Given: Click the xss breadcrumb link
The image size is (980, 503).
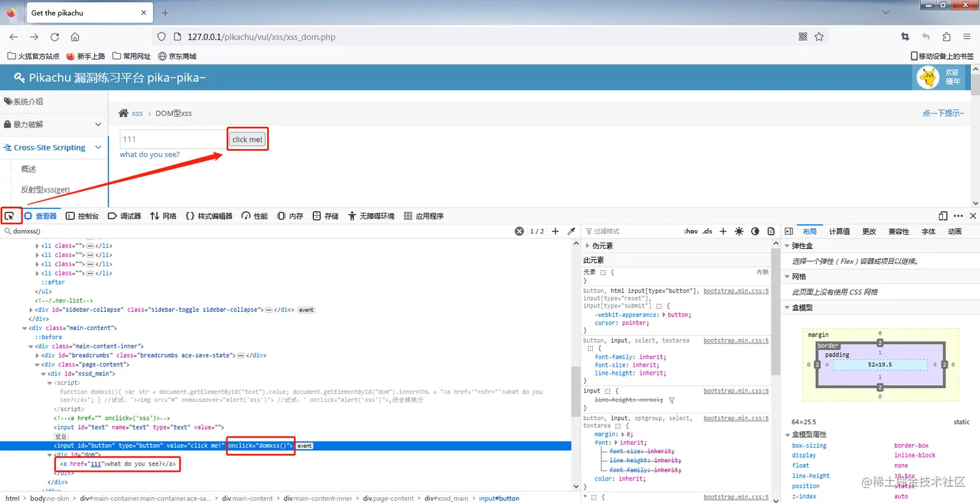Looking at the screenshot, I should pos(137,113).
